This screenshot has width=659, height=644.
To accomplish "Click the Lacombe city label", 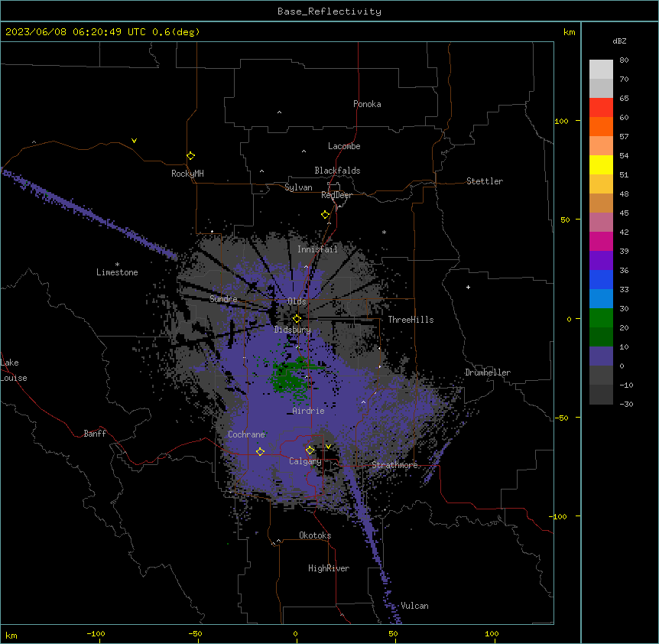I will (344, 146).
